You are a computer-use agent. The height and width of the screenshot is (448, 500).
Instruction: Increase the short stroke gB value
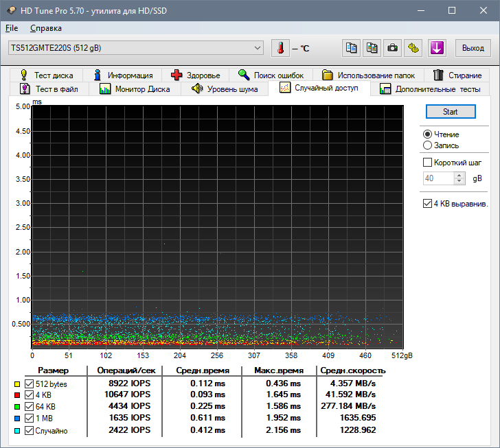(x=459, y=175)
